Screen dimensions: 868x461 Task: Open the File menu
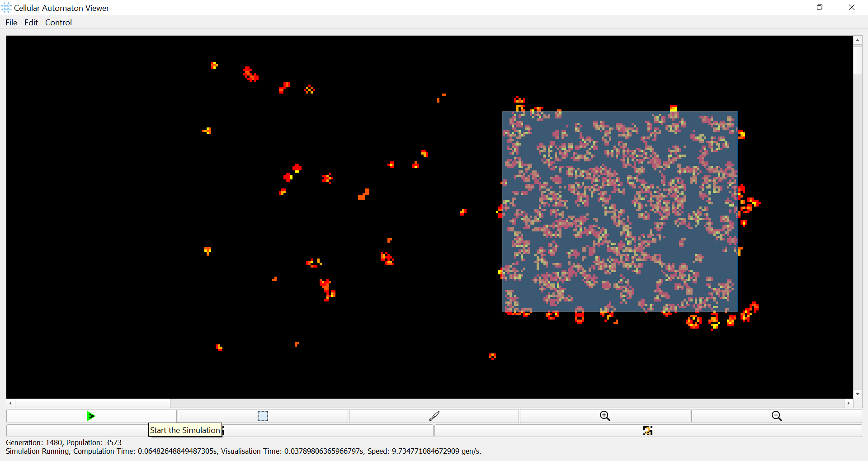click(x=11, y=23)
